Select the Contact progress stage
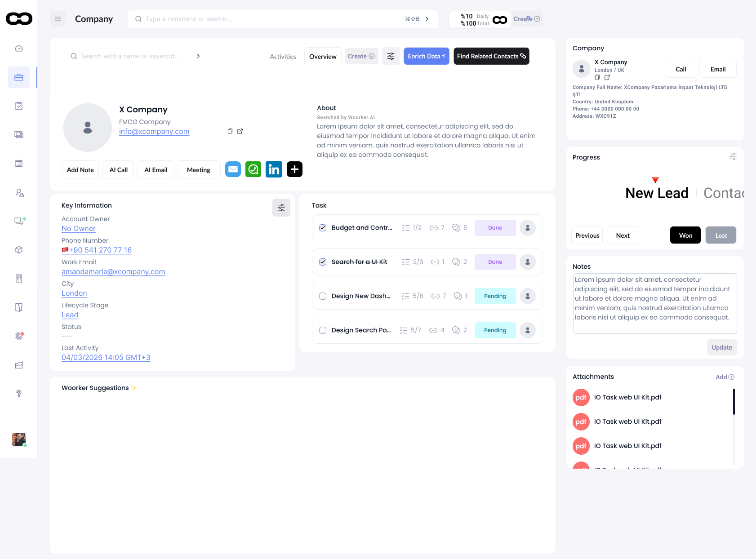Viewport: 756px width, 559px height. (x=723, y=193)
